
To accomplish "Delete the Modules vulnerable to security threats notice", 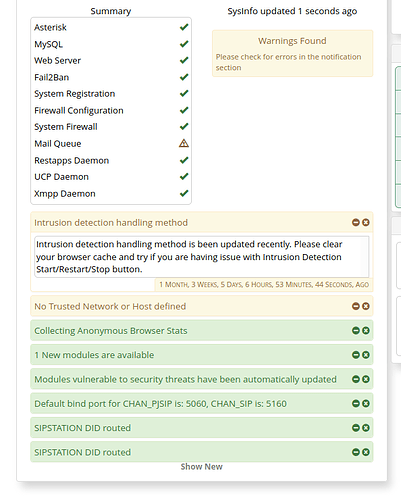I will pyautogui.click(x=366, y=379).
